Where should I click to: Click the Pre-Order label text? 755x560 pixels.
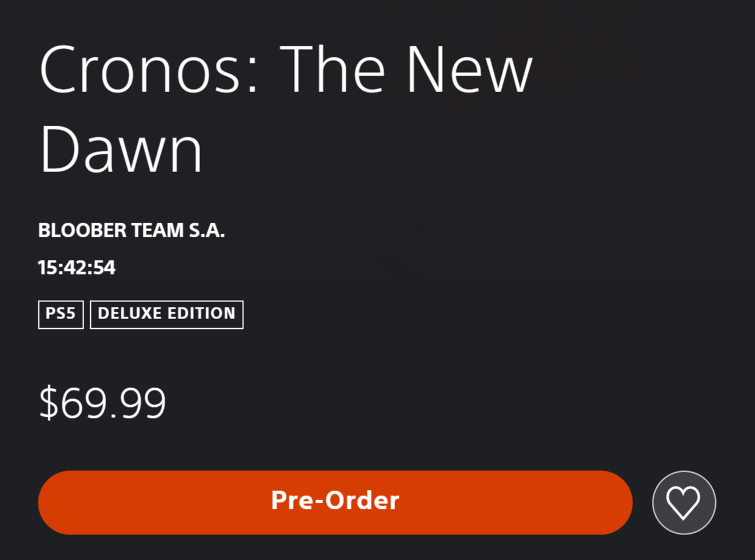tap(335, 501)
